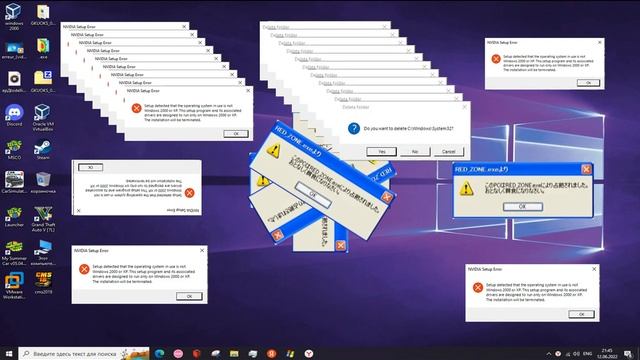
Task: Click 'Do you want to delete C:\Windows\System32?' text
Action: (408, 128)
